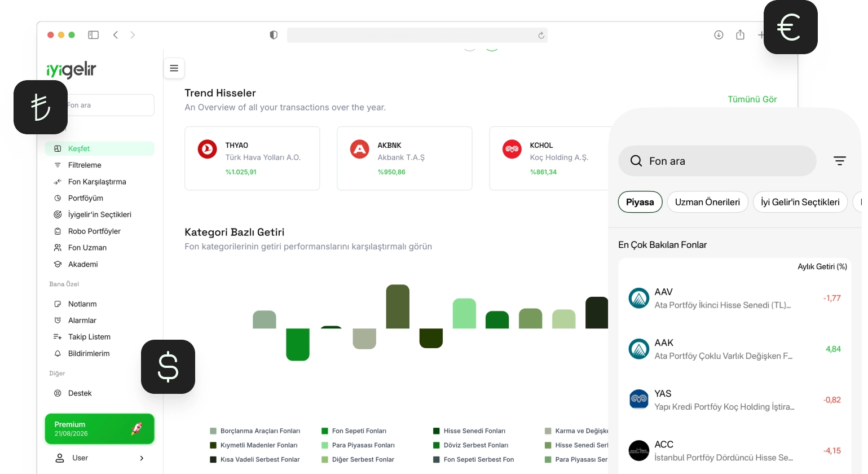The image size is (868, 474).
Task: Click the YAS fund logo
Action: click(639, 400)
